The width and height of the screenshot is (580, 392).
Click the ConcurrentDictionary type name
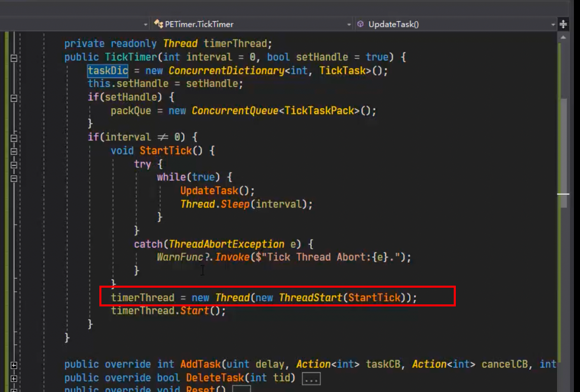226,70
